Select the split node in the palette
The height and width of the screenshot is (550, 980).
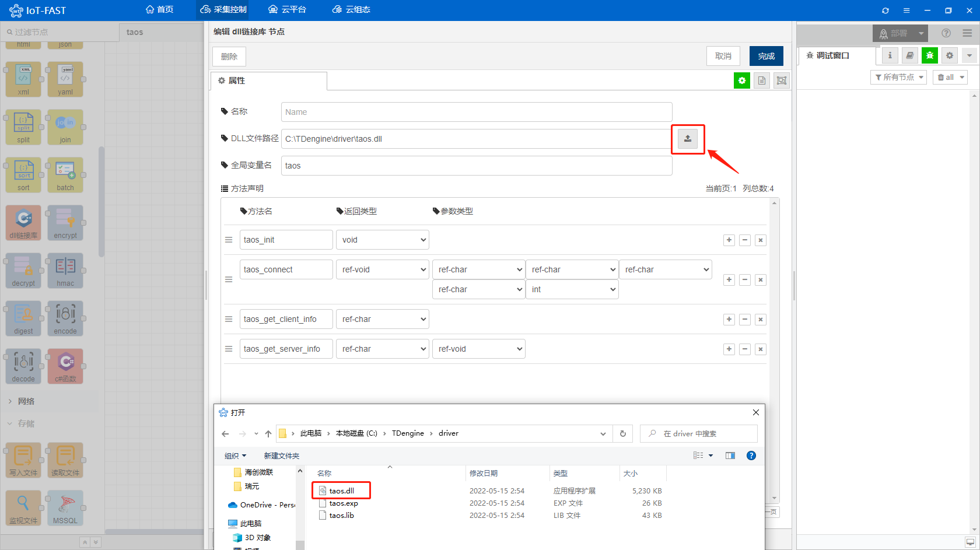point(23,127)
